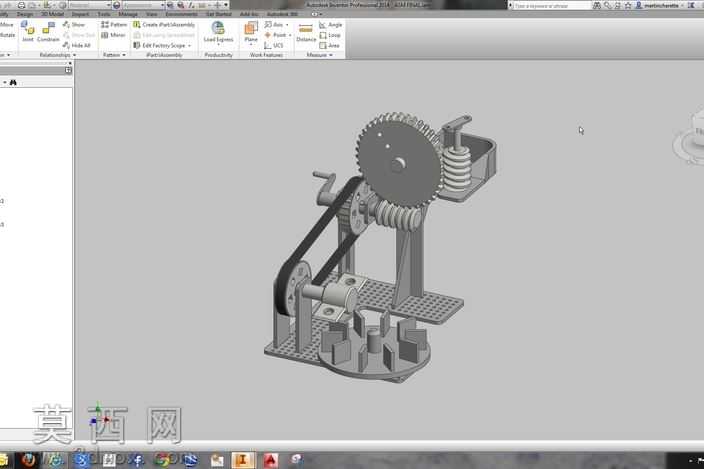The height and width of the screenshot is (469, 704).
Task: Open the View ribbon tab
Action: pos(151,14)
